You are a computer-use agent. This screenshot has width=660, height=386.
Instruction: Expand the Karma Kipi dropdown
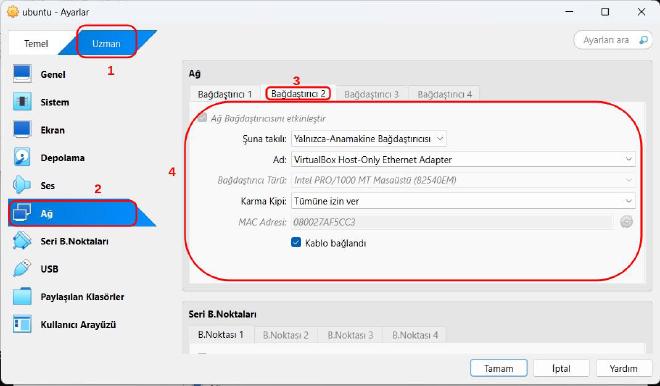(463, 201)
